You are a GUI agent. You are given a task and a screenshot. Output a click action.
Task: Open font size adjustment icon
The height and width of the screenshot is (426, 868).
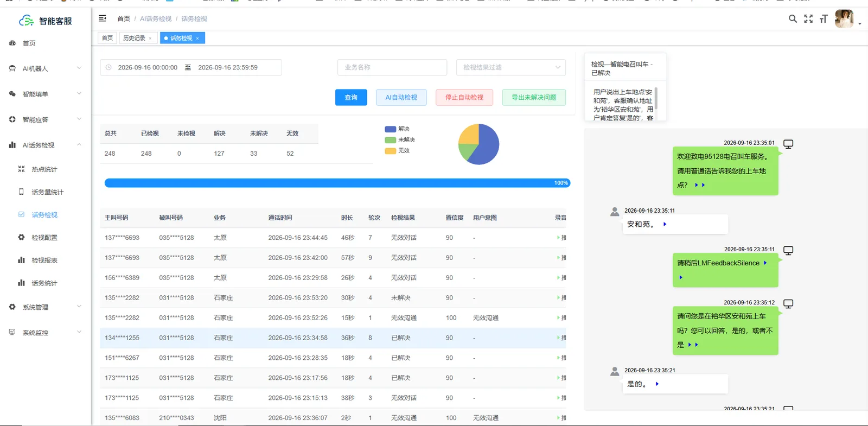[x=824, y=18]
